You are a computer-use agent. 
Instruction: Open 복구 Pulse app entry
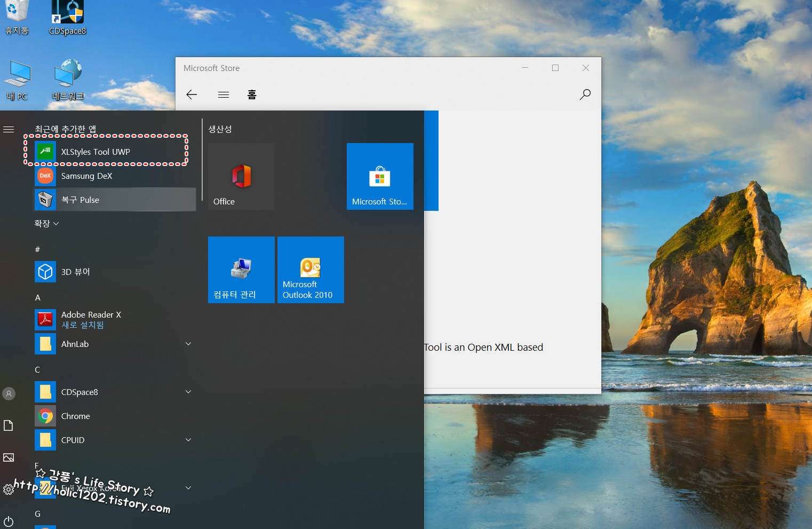[115, 200]
